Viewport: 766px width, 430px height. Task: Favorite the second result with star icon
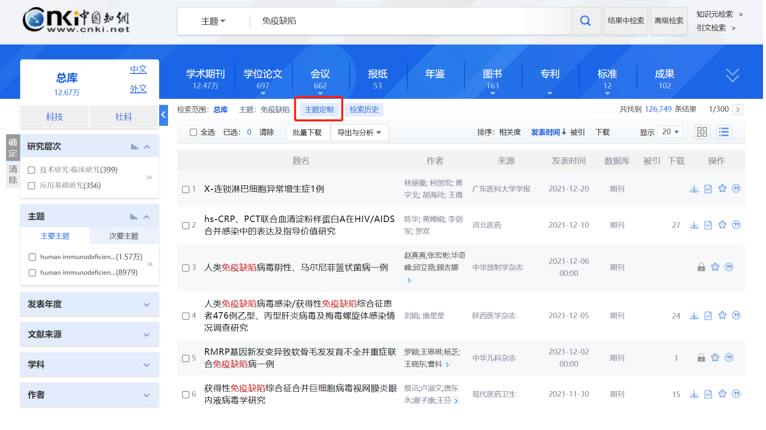click(x=722, y=225)
